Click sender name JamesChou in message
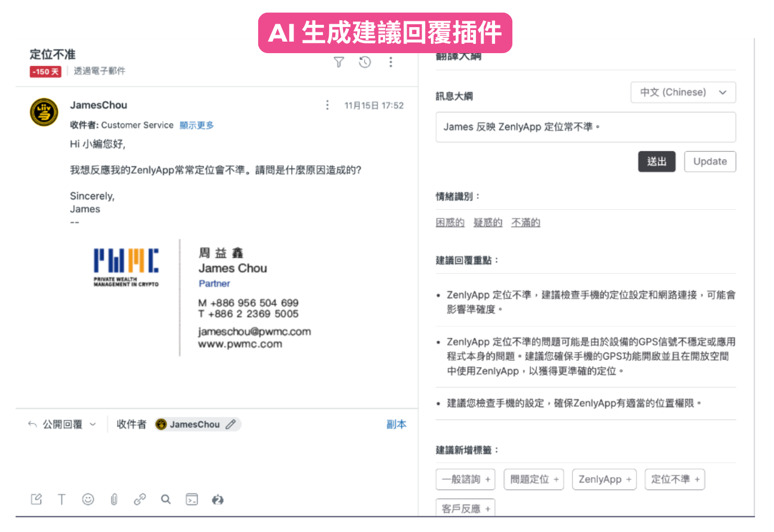 click(x=99, y=105)
